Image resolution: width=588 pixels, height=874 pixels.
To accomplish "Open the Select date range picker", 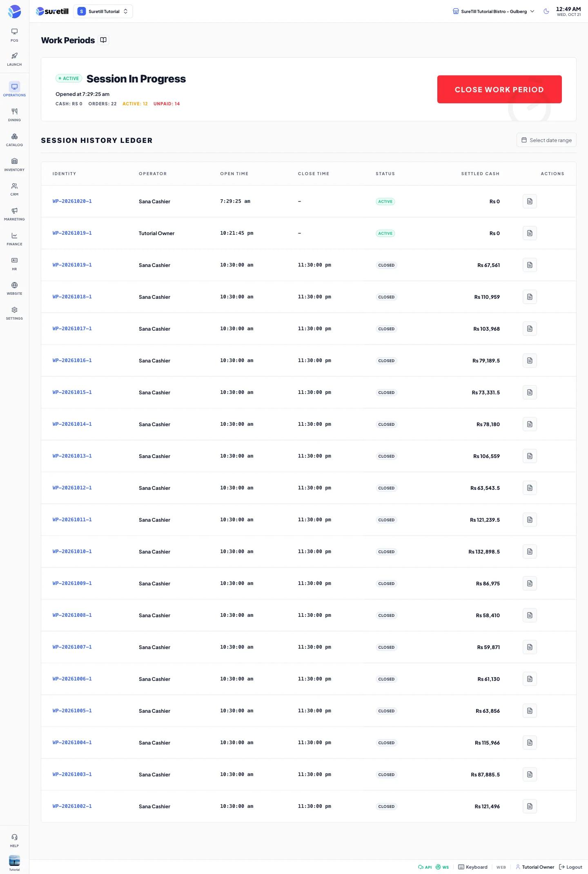I will tap(546, 140).
